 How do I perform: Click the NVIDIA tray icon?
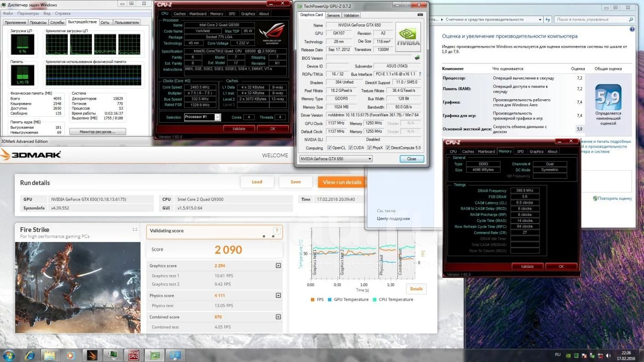[x=569, y=355]
